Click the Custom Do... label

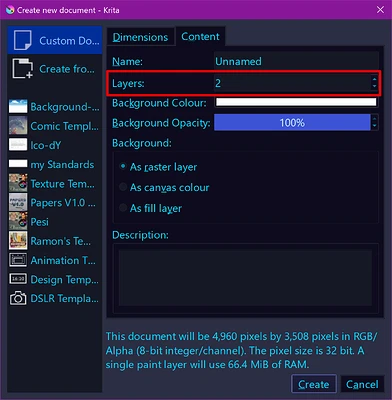pos(69,41)
